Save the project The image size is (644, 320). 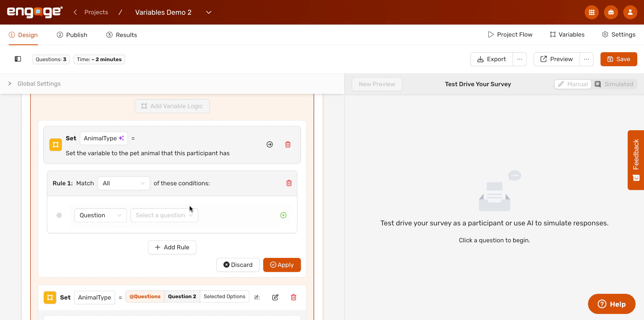(618, 59)
